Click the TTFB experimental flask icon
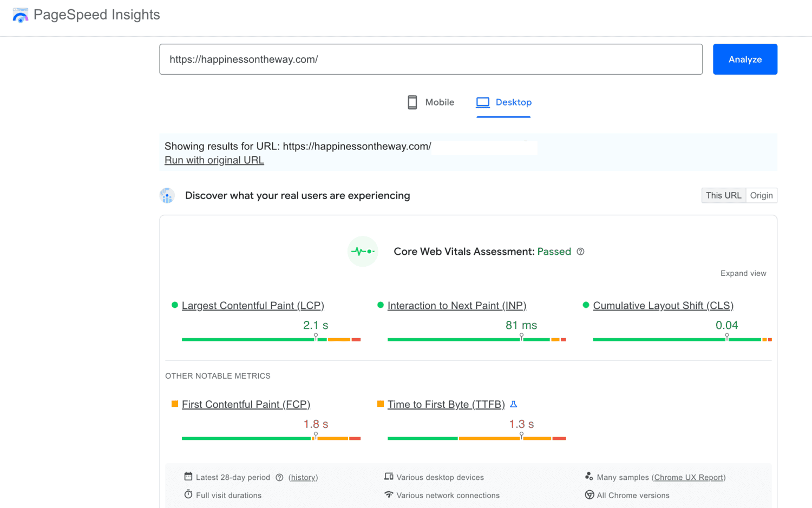The image size is (812, 508). [x=514, y=404]
